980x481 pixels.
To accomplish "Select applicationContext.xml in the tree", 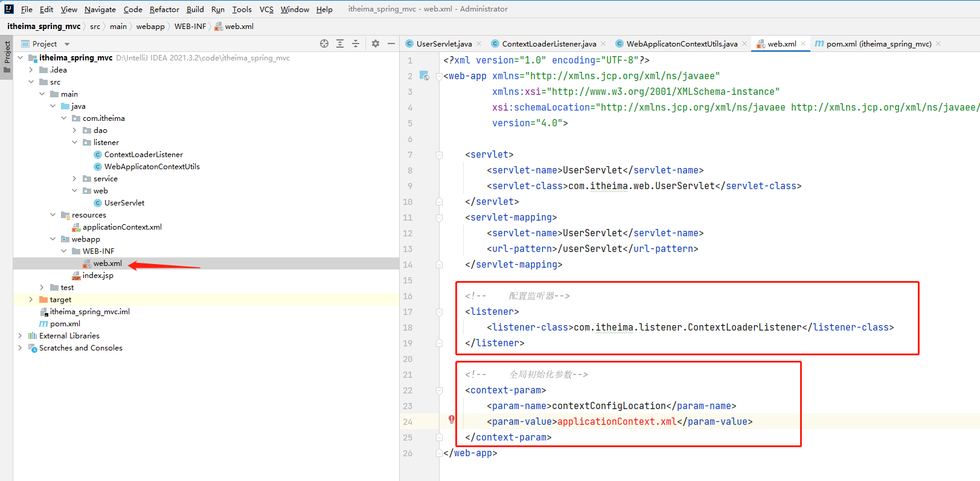I will pos(122,227).
